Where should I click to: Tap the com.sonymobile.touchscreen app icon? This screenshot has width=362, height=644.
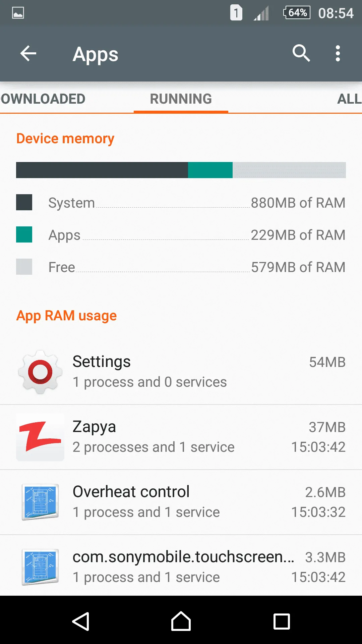(40, 567)
